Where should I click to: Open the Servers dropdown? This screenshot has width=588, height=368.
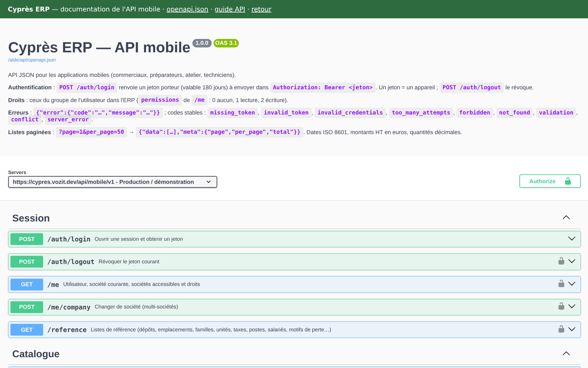113,182
